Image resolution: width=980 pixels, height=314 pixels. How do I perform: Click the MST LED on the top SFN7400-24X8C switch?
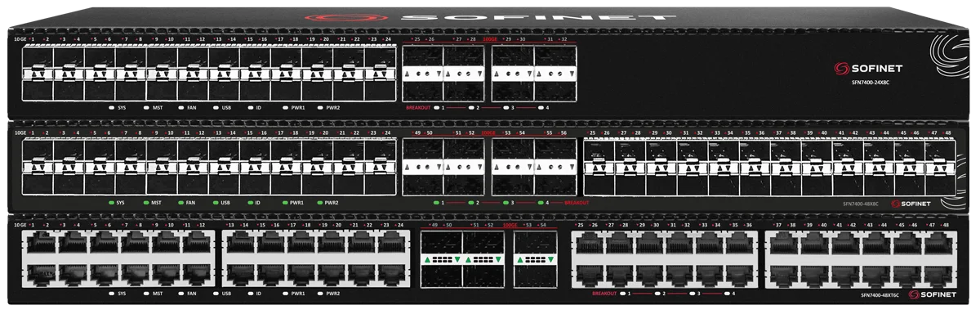pyautogui.click(x=146, y=108)
